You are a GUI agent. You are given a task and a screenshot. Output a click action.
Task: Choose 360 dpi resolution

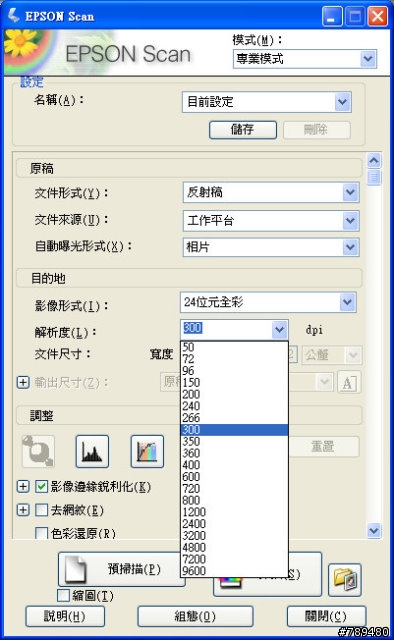234,453
